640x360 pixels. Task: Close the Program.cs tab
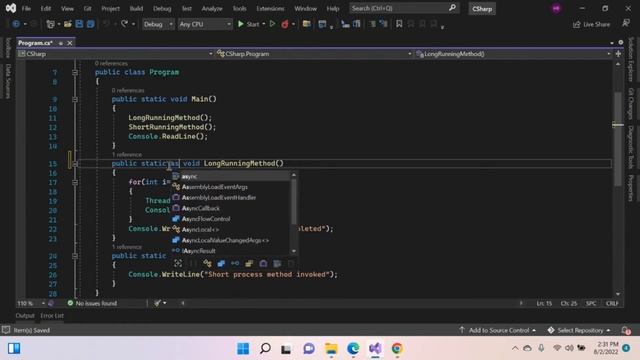coord(70,43)
